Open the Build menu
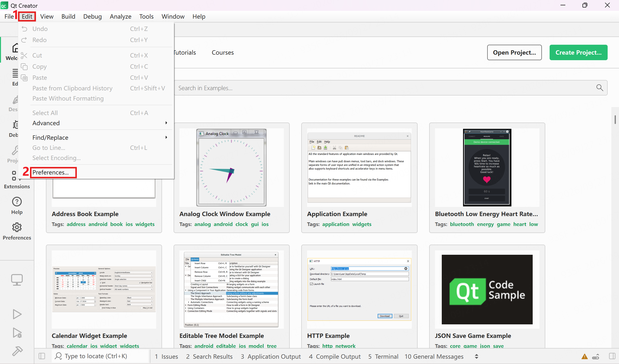Screen dimensions: 619x364 pyautogui.click(x=68, y=16)
